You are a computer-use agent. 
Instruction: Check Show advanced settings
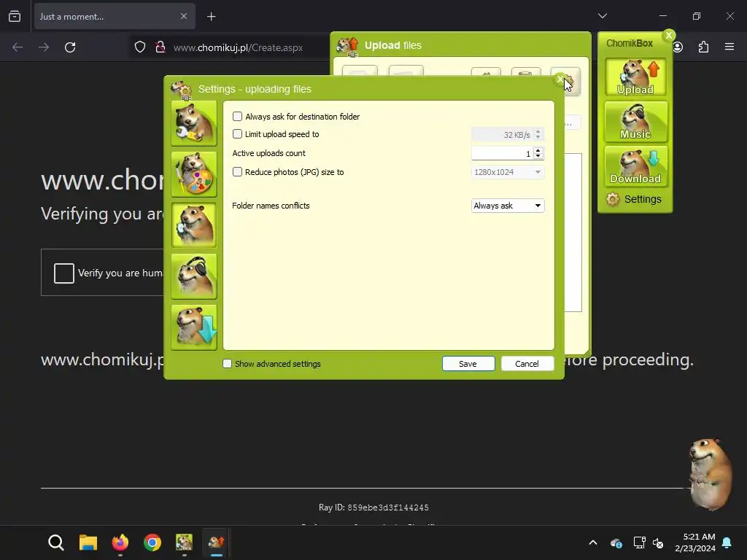pos(228,364)
